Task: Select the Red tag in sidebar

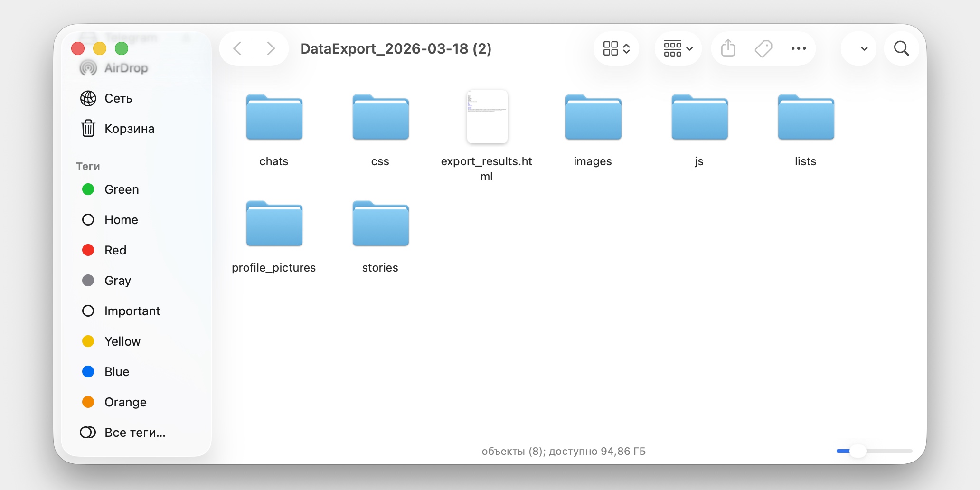Action: [115, 250]
